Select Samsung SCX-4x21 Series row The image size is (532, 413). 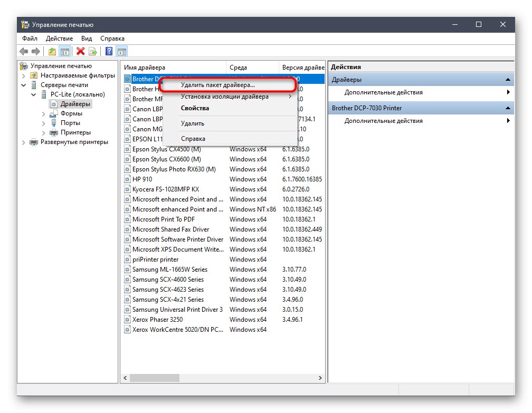tap(223, 300)
